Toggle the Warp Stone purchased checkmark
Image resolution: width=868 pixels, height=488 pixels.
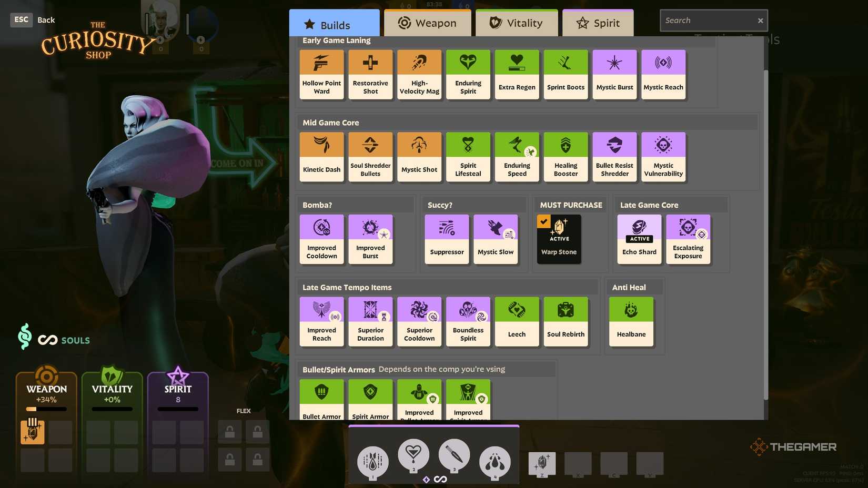(543, 221)
